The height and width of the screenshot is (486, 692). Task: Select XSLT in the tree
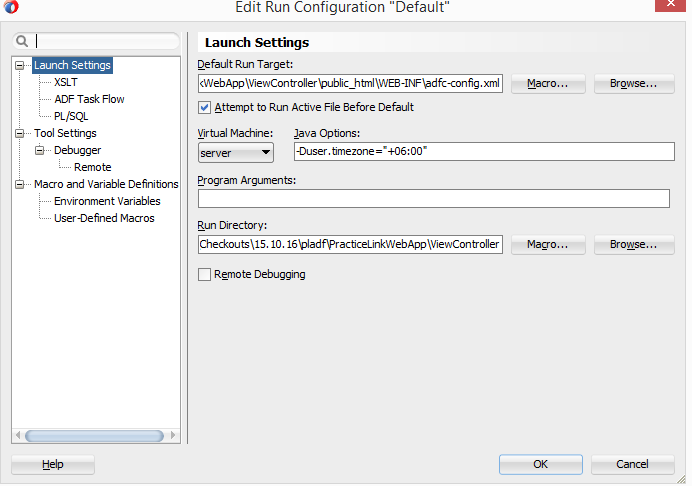click(66, 83)
